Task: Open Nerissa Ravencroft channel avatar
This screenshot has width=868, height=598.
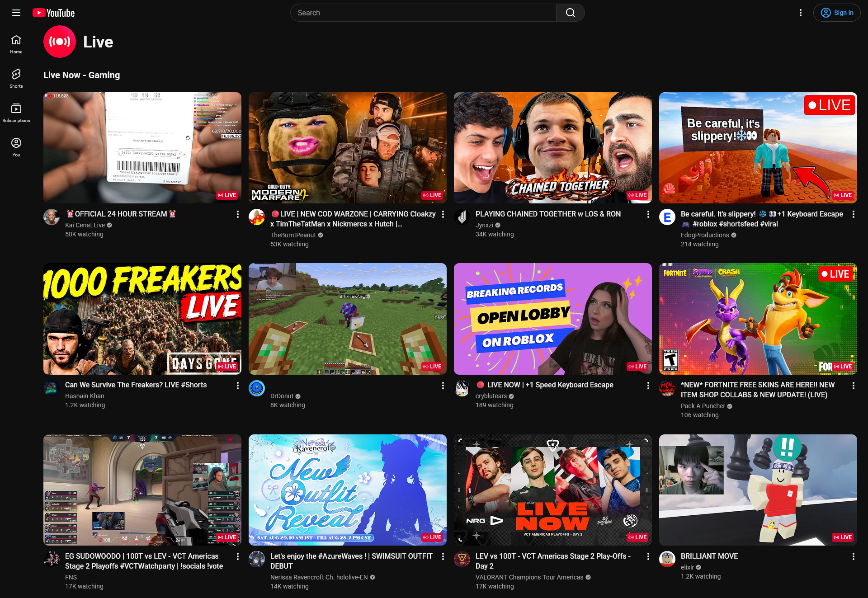Action: [257, 559]
